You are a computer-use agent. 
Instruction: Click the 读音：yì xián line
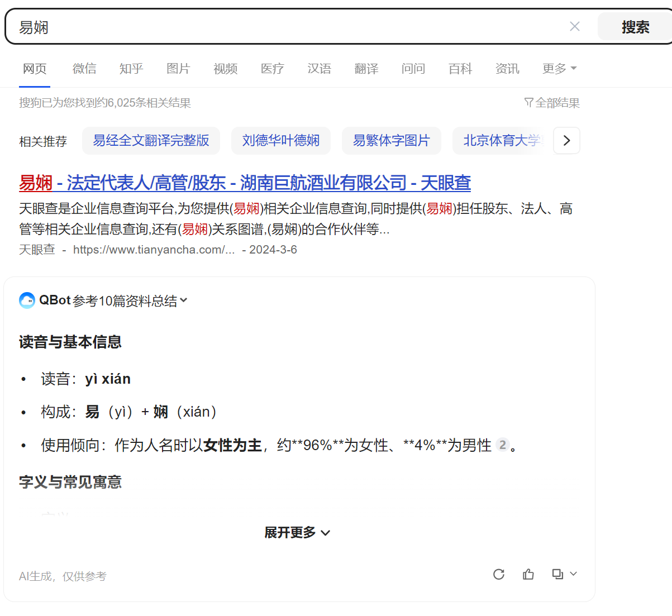[85, 379]
